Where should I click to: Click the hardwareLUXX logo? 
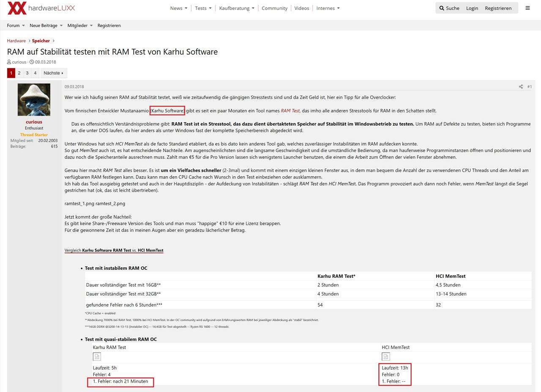[41, 8]
